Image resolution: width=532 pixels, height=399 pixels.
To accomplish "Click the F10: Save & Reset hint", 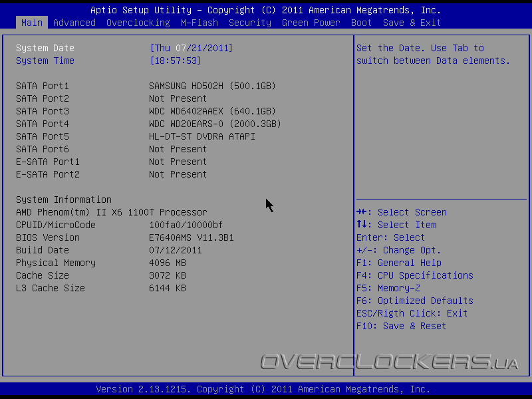I will (402, 326).
